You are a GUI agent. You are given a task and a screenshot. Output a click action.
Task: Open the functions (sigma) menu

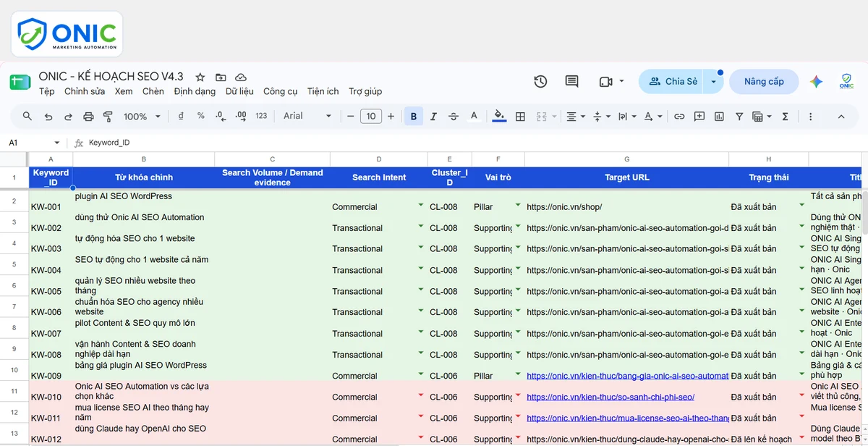pos(785,116)
